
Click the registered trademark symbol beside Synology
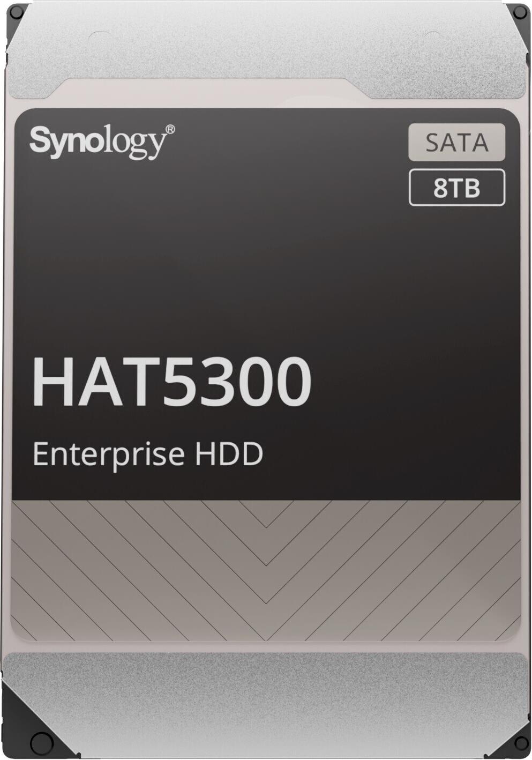(x=170, y=130)
